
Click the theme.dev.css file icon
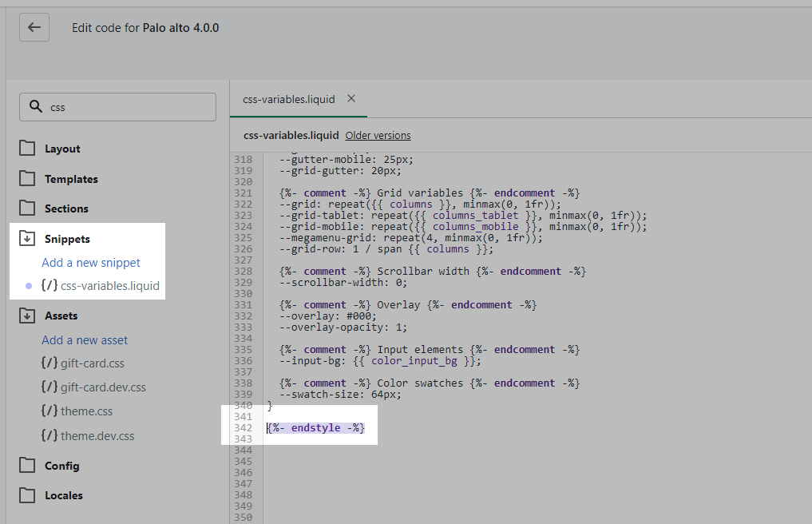(x=49, y=436)
